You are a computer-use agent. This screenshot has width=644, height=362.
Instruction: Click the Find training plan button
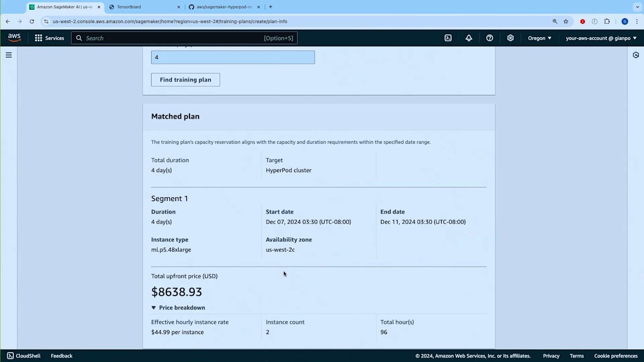tap(186, 80)
